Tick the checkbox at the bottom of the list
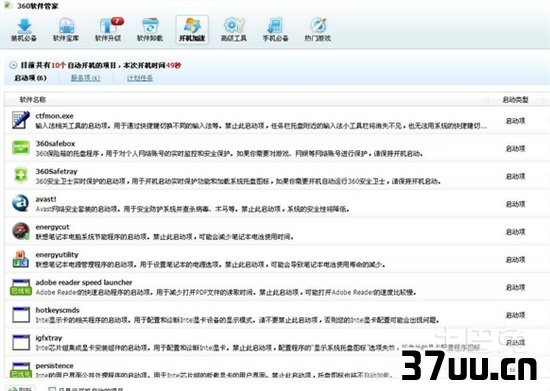The image size is (550, 391). (x=52, y=389)
